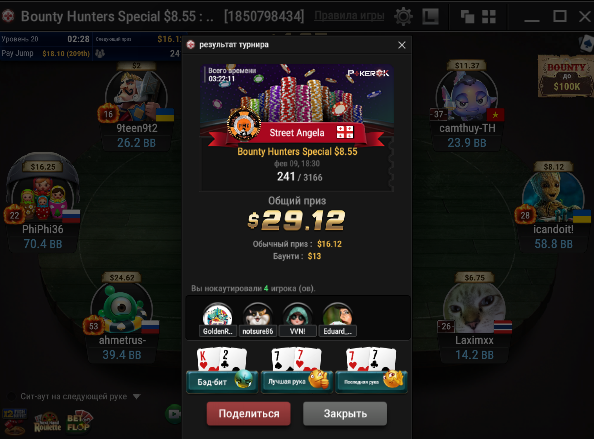Toggle sit-out on next hand checkbox
This screenshot has width=594, height=439.
point(12,397)
